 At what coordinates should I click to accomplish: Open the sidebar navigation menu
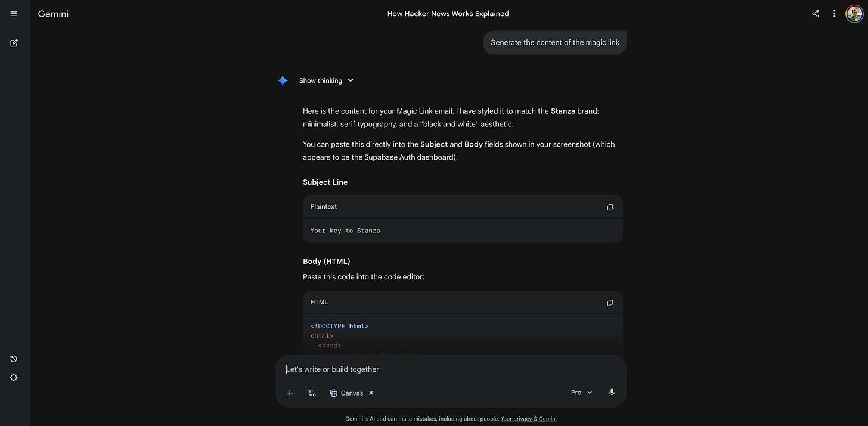click(13, 13)
